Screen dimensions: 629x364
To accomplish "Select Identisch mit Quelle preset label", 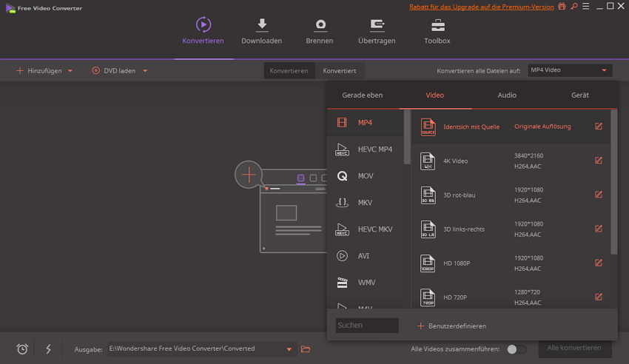I will tap(471, 127).
